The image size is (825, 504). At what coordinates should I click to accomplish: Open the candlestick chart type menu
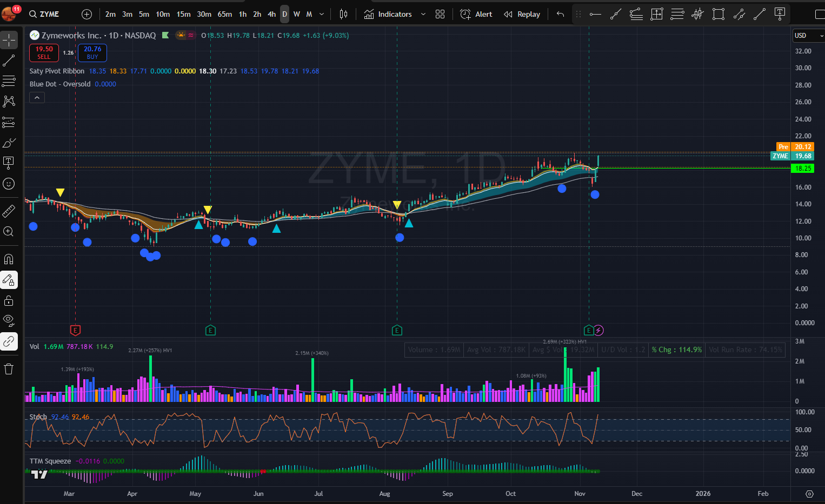343,14
